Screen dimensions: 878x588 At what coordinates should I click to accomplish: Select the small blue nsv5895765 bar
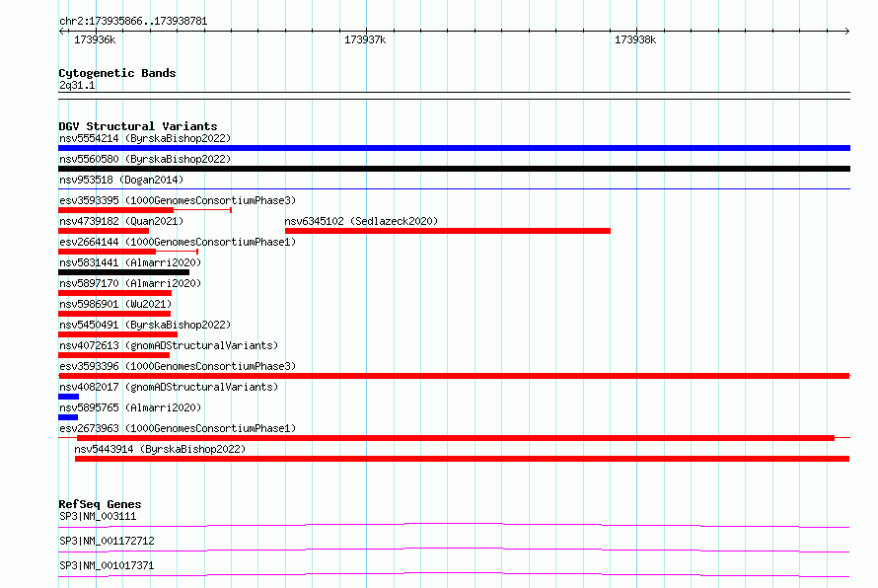point(68,417)
